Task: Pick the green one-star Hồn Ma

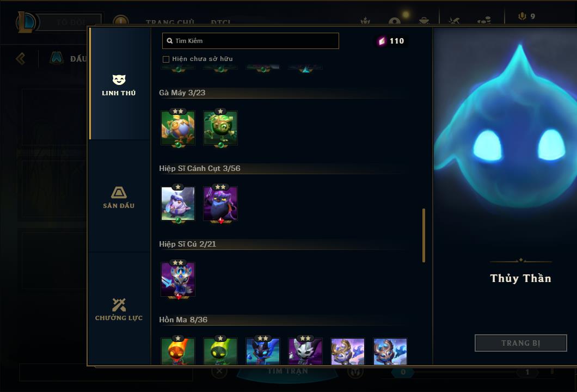Action: click(x=220, y=351)
